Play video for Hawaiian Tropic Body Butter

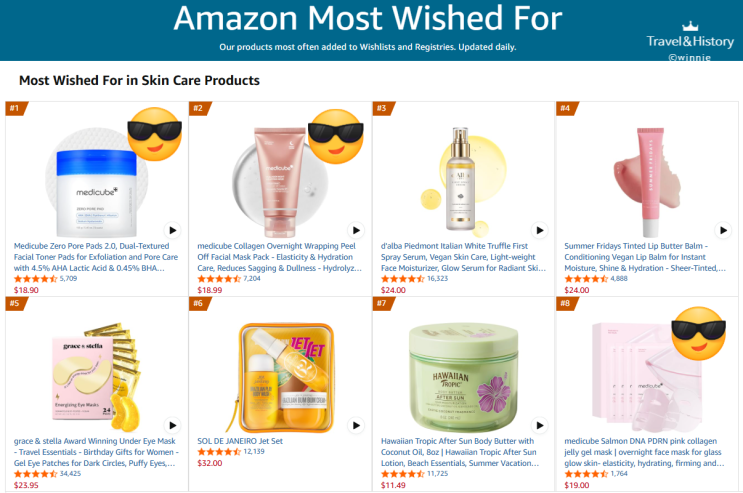tap(540, 425)
